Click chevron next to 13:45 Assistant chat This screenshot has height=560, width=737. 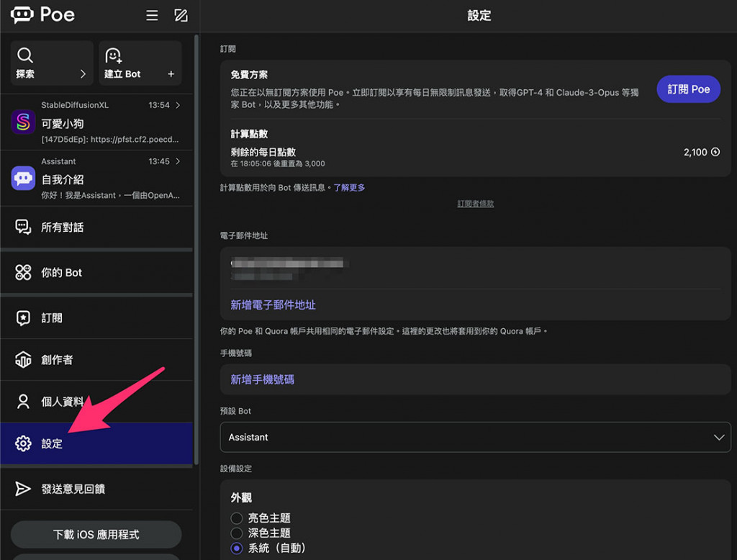pyautogui.click(x=178, y=161)
